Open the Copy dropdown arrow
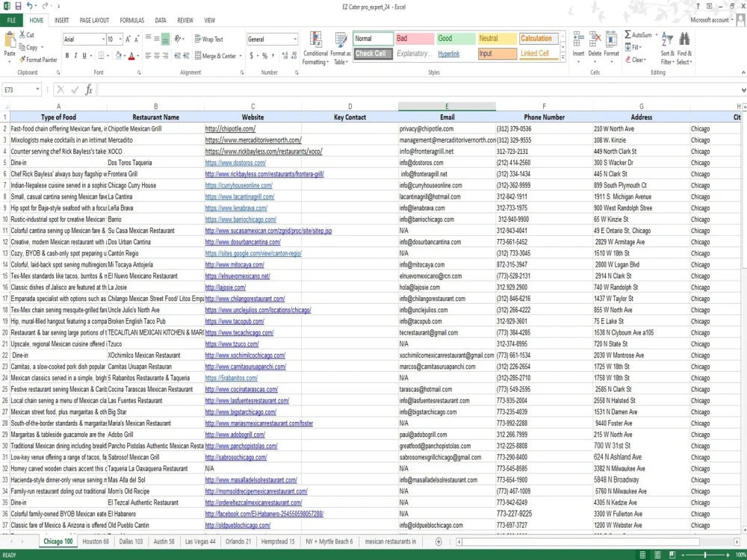 click(x=42, y=47)
